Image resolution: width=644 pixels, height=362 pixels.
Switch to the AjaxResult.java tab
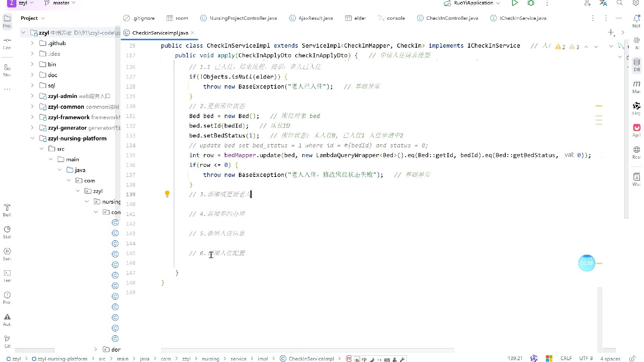(311, 18)
